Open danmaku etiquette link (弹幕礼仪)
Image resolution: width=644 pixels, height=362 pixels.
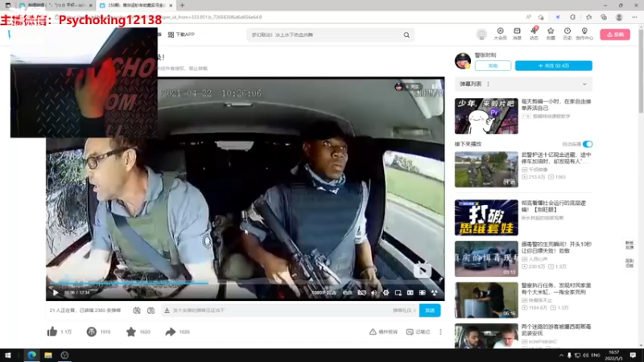click(x=404, y=311)
